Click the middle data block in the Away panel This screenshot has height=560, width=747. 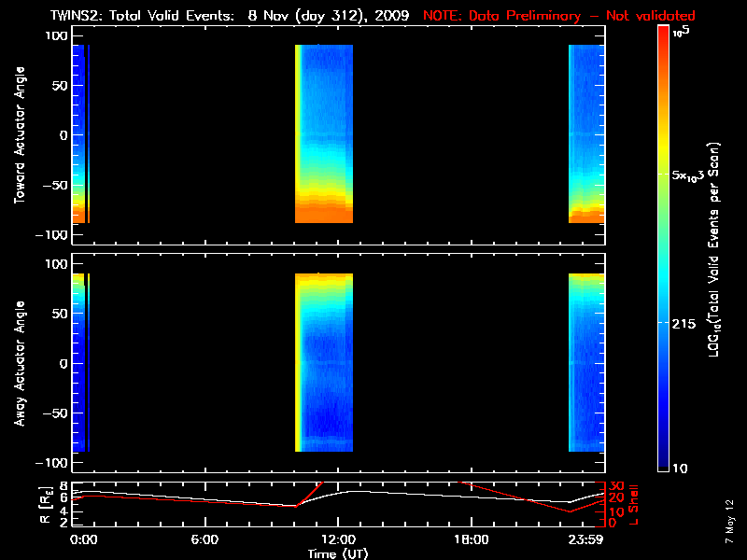(x=324, y=364)
